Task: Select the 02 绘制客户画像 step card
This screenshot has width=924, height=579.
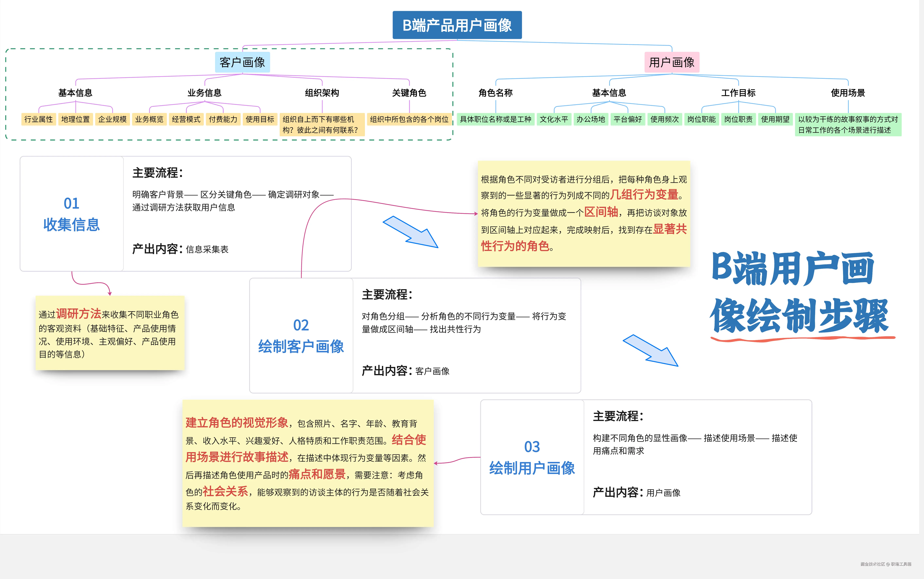Action: (x=301, y=335)
